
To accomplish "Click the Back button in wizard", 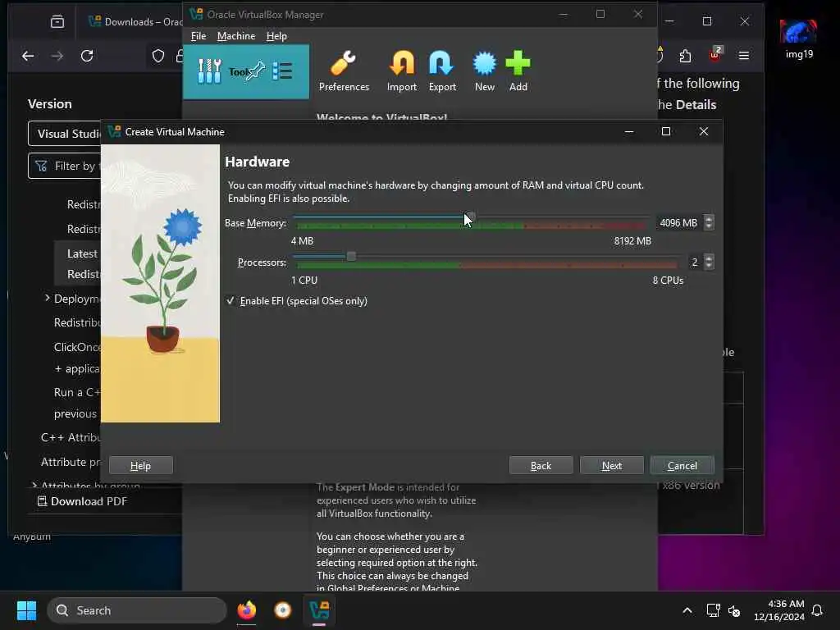I will [541, 466].
